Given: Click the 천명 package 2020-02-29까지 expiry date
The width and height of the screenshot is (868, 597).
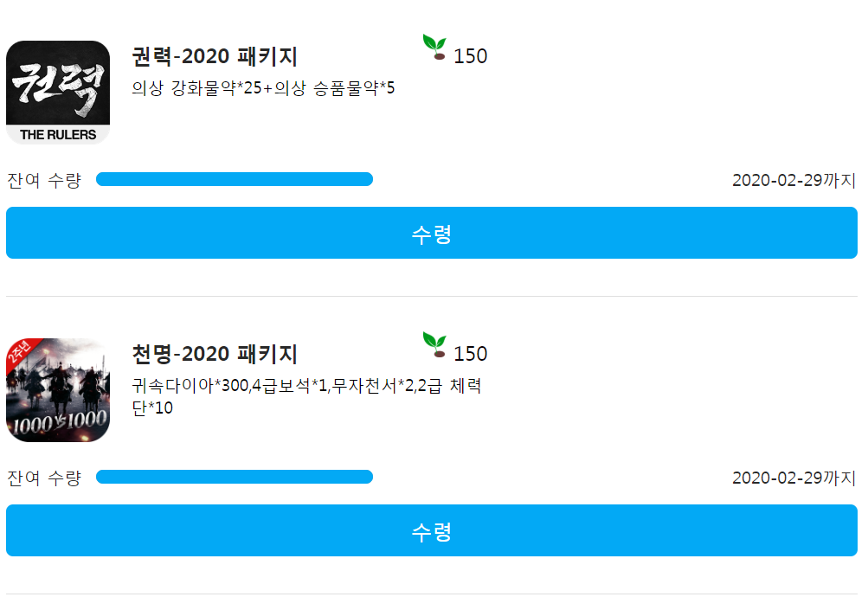Looking at the screenshot, I should point(794,478).
